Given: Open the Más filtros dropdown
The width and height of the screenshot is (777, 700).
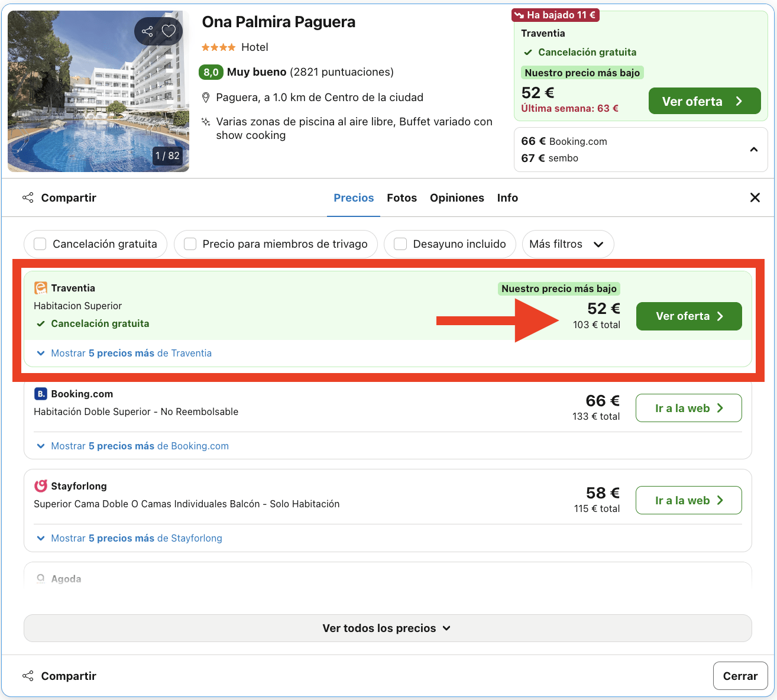Looking at the screenshot, I should [x=568, y=244].
